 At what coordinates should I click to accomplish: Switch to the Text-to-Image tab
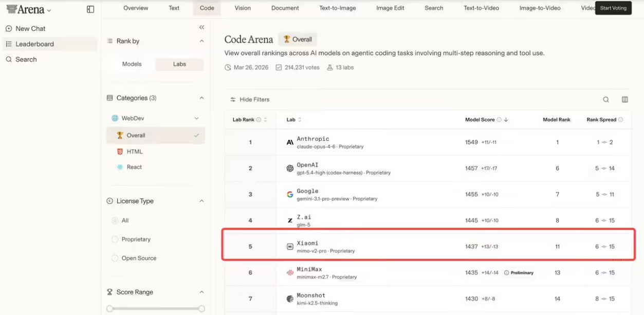[338, 8]
